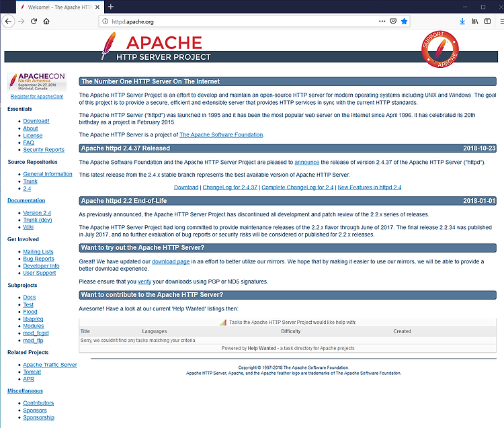Open Apache Traffic Server link
Viewport: 504px width, 428px height.
[x=50, y=365]
